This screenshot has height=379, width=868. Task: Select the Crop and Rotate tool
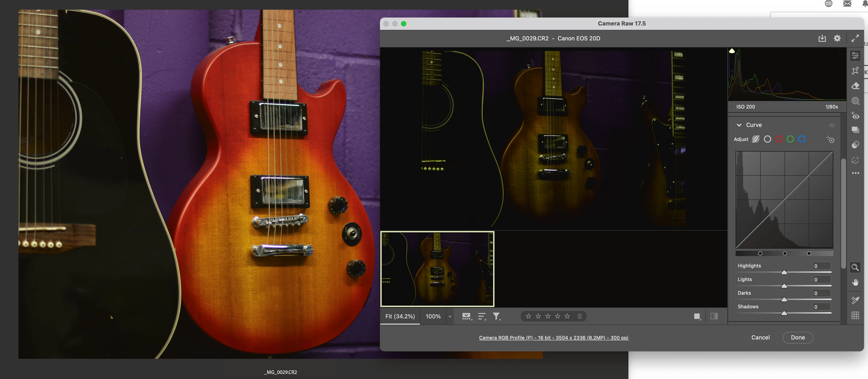(x=855, y=71)
